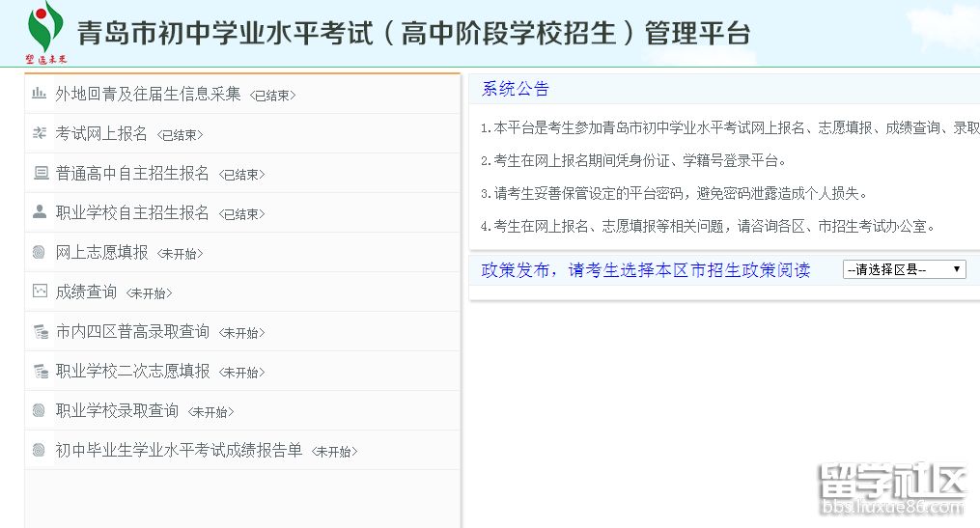Click the arrows icon beside 考试网上报名

[39, 133]
